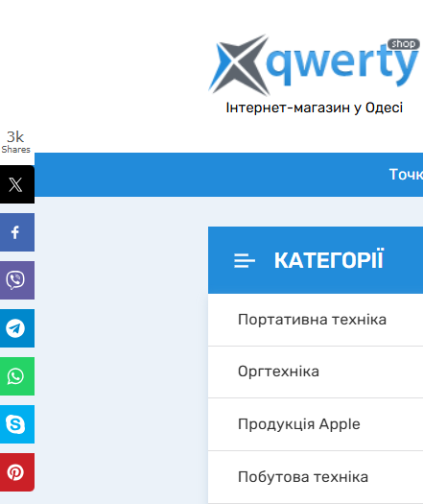Pin the page on Pinterest
The image size is (423, 504).
[x=17, y=472]
